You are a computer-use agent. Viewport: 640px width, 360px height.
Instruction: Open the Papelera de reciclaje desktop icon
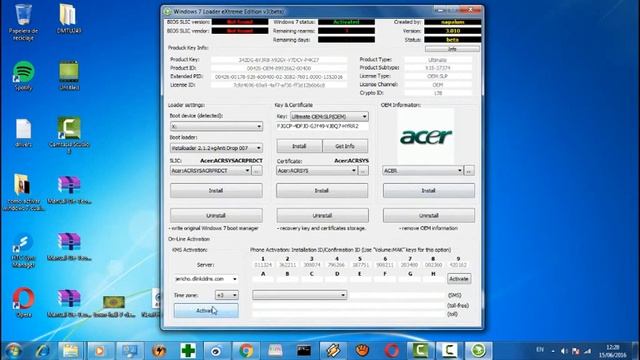(23, 21)
